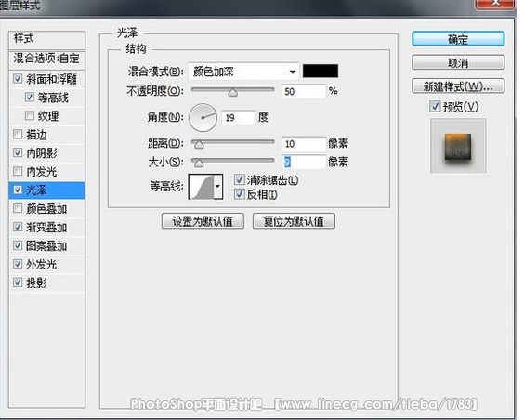Viewport: 524px width, 420px height.
Task: Uncheck the 反相 invert option
Action: (240, 194)
